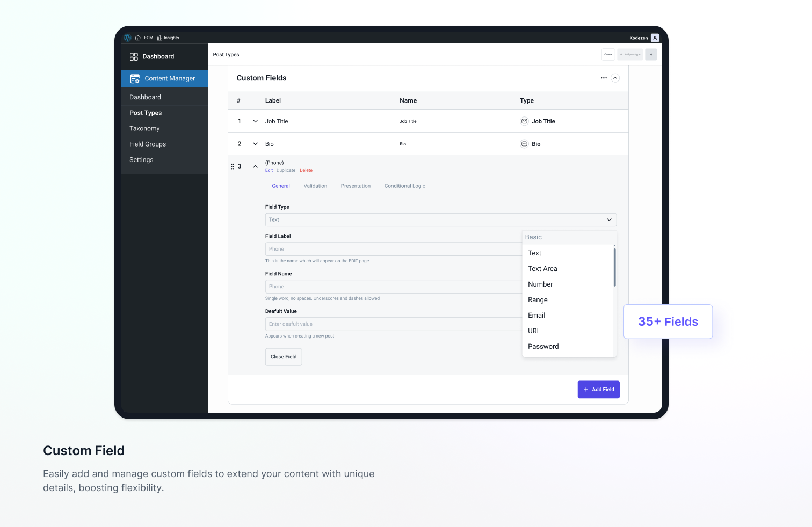View the Insights chart icon
The height and width of the screenshot is (527, 812).
(159, 38)
